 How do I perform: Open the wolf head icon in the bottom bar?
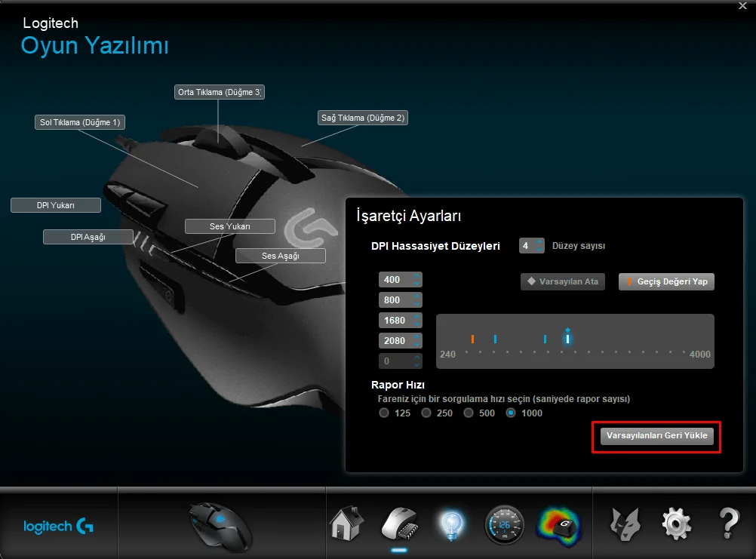click(x=625, y=524)
